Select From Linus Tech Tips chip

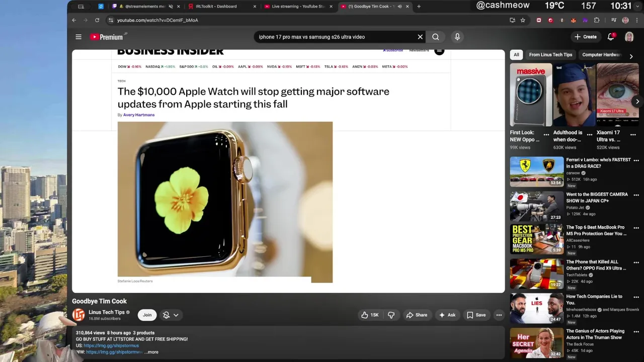[550, 55]
